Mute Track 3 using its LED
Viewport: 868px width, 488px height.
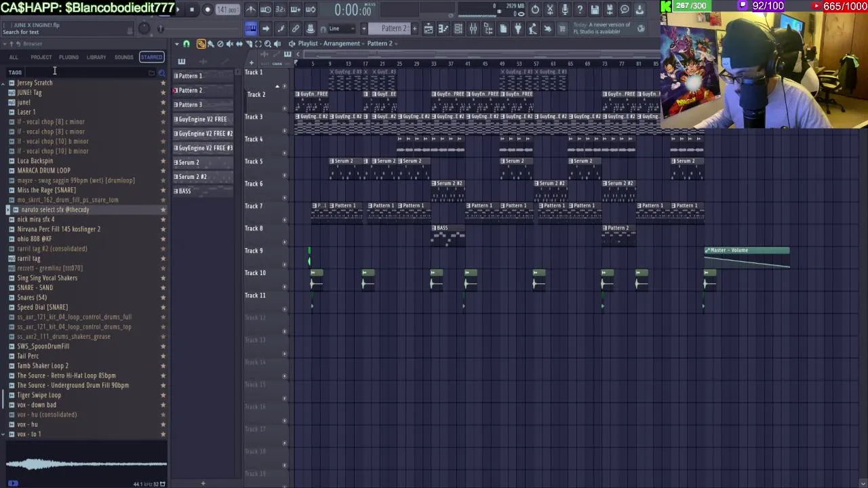click(285, 131)
